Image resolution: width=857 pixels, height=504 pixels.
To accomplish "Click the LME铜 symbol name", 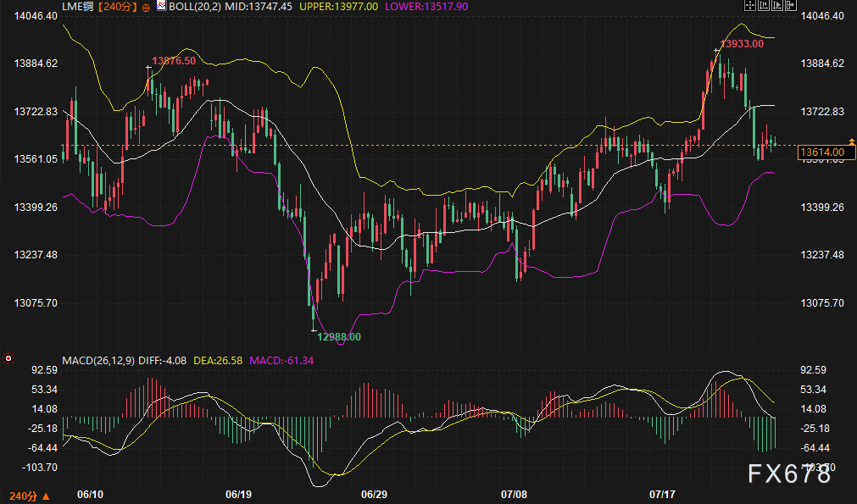I will 78,7.
